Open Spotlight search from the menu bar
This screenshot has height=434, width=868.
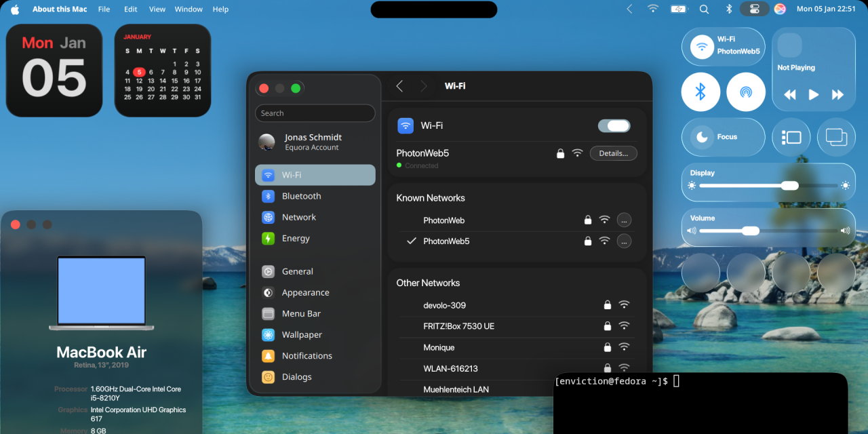pyautogui.click(x=704, y=9)
